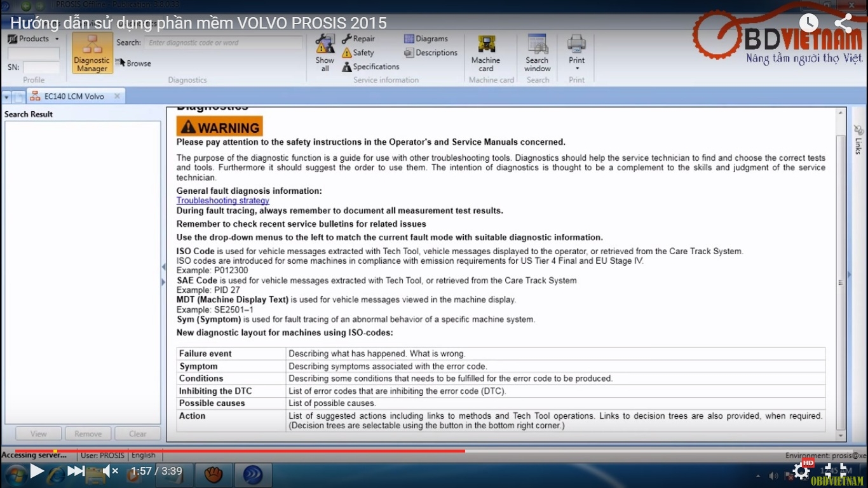Click the View button
Screen dimensions: 868x488
[x=39, y=434]
